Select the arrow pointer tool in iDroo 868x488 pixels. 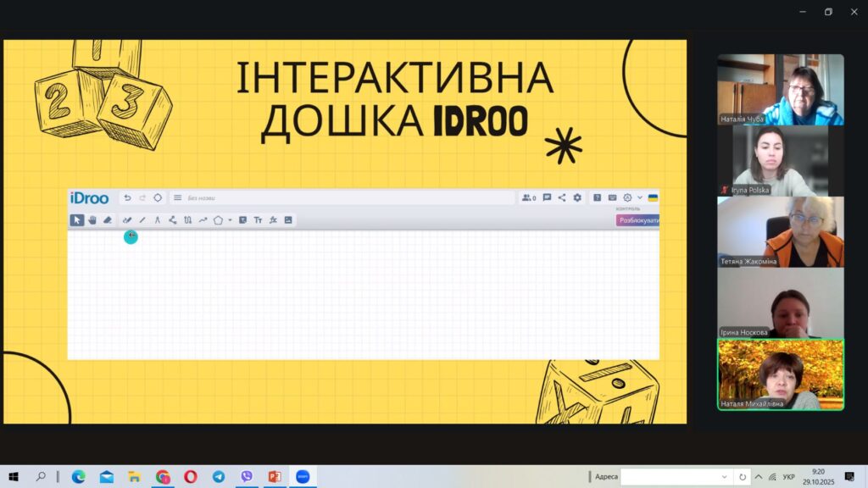pos(77,220)
